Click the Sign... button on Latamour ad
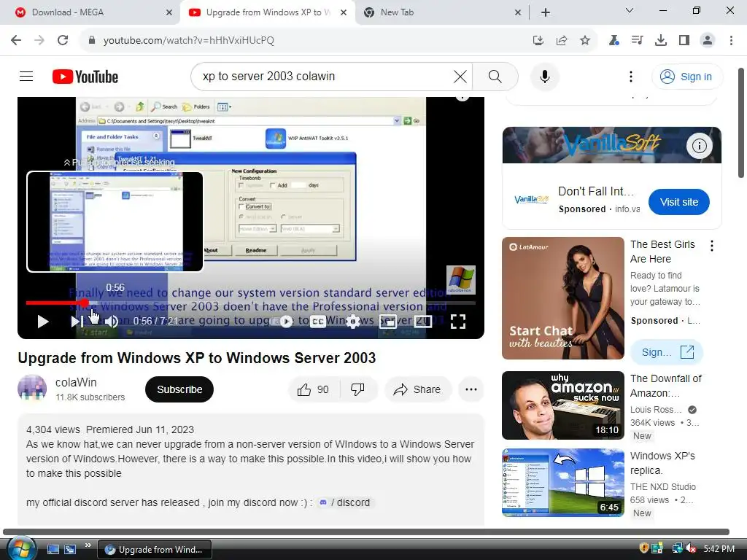 point(667,352)
